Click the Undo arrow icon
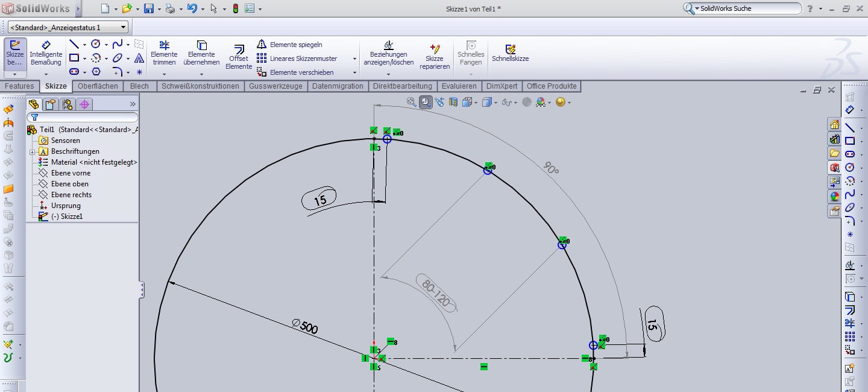This screenshot has width=868, height=392. point(192,8)
